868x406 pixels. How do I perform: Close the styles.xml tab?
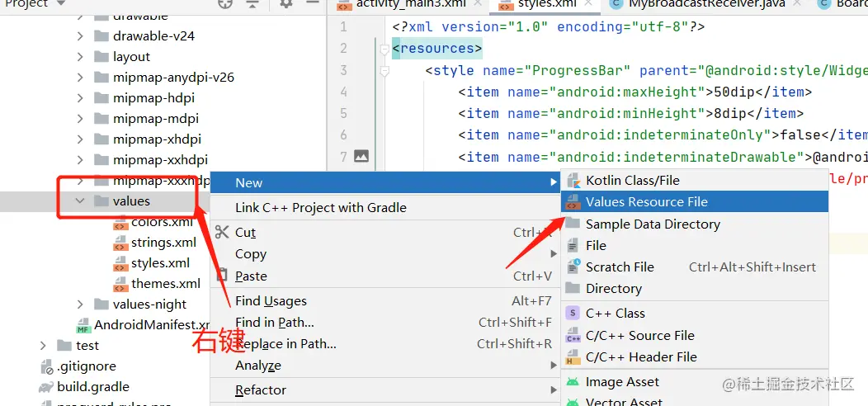(588, 3)
